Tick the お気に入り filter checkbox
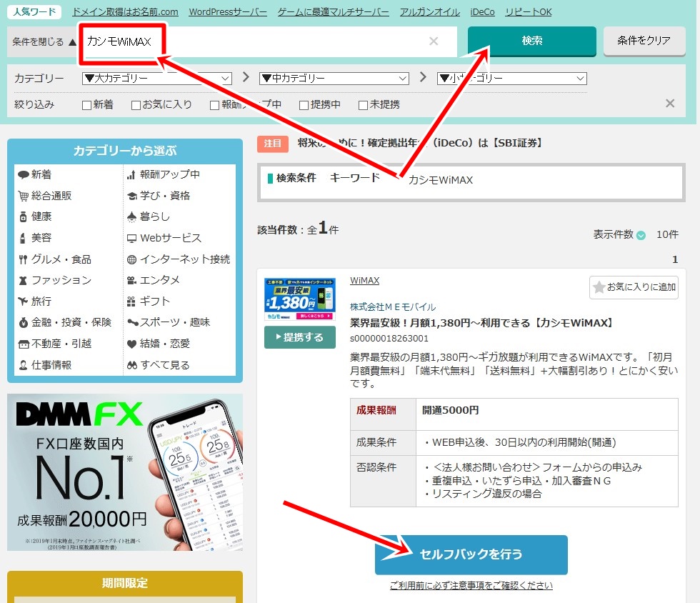This screenshot has height=603, width=700. pyautogui.click(x=136, y=105)
